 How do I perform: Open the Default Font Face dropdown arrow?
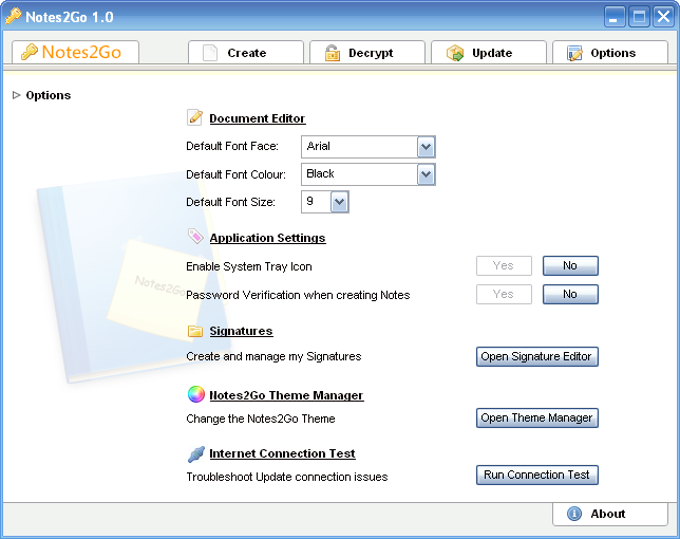pos(426,147)
